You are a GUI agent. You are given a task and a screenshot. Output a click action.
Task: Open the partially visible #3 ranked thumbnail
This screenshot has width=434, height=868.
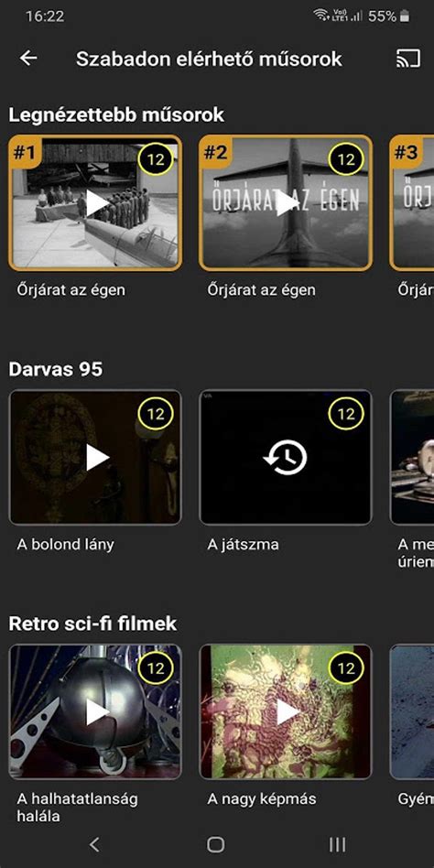tap(412, 202)
